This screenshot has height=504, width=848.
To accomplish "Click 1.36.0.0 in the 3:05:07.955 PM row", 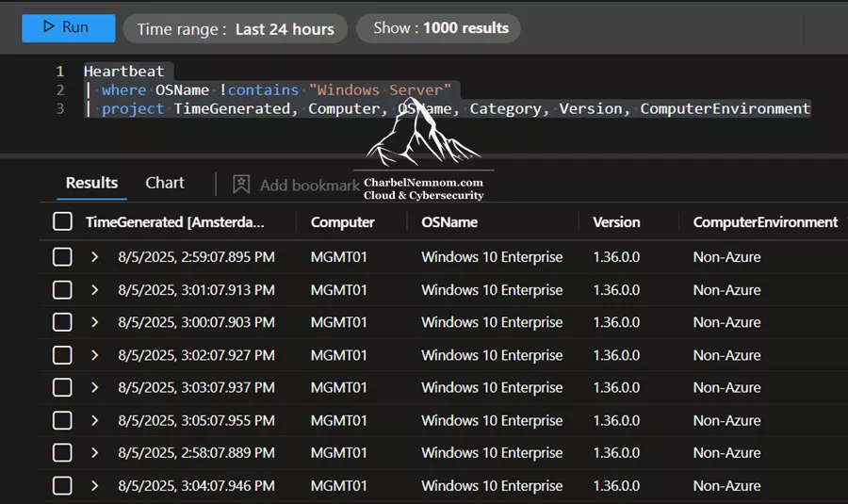I will click(x=616, y=420).
